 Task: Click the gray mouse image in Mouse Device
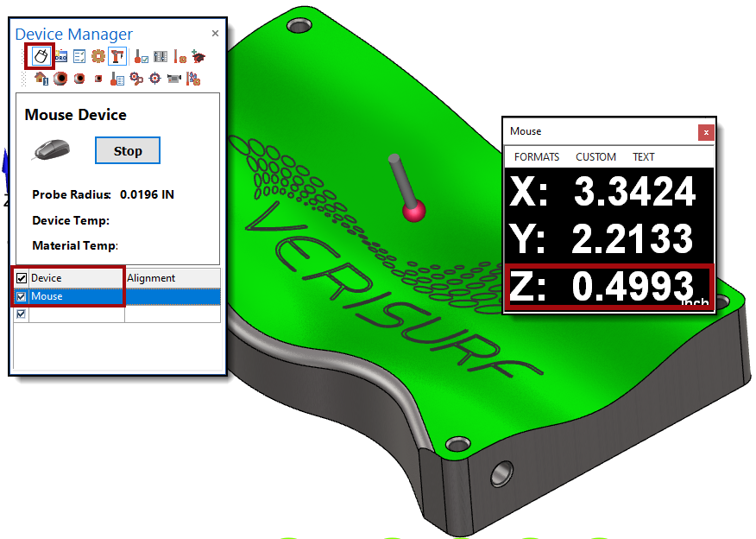tap(52, 149)
